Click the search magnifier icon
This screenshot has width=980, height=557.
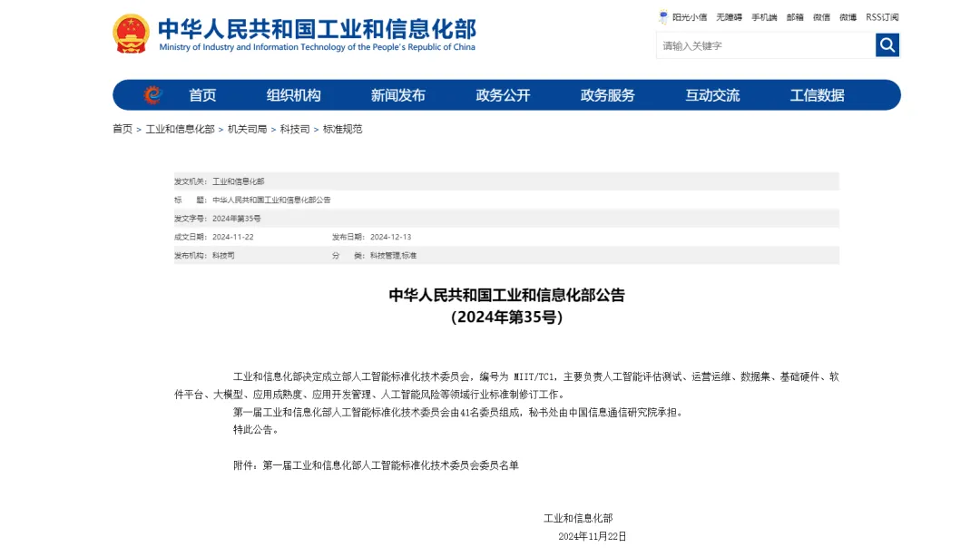887,44
